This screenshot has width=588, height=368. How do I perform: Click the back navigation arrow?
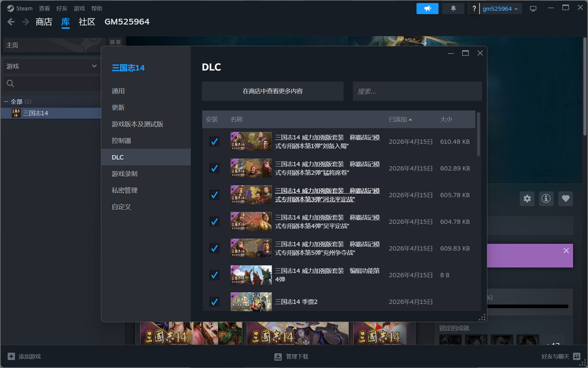point(11,22)
